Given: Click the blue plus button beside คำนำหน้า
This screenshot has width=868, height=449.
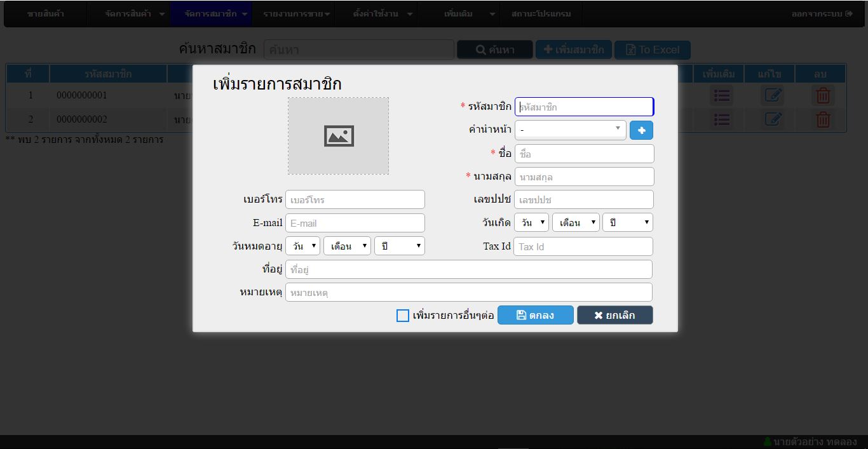Looking at the screenshot, I should click(x=641, y=130).
